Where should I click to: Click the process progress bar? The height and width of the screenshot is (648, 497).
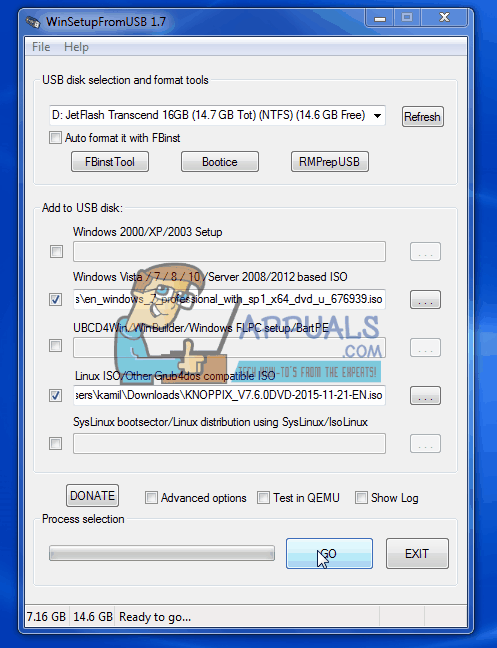pos(162,553)
